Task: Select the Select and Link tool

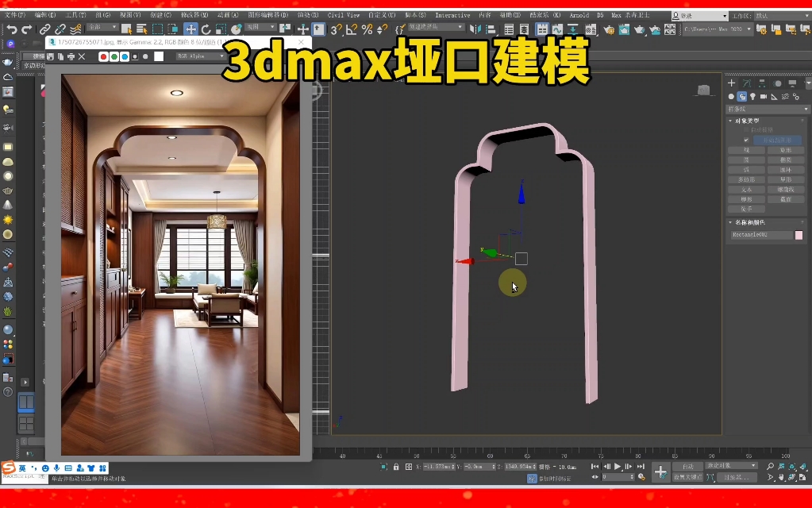Action: tap(46, 31)
